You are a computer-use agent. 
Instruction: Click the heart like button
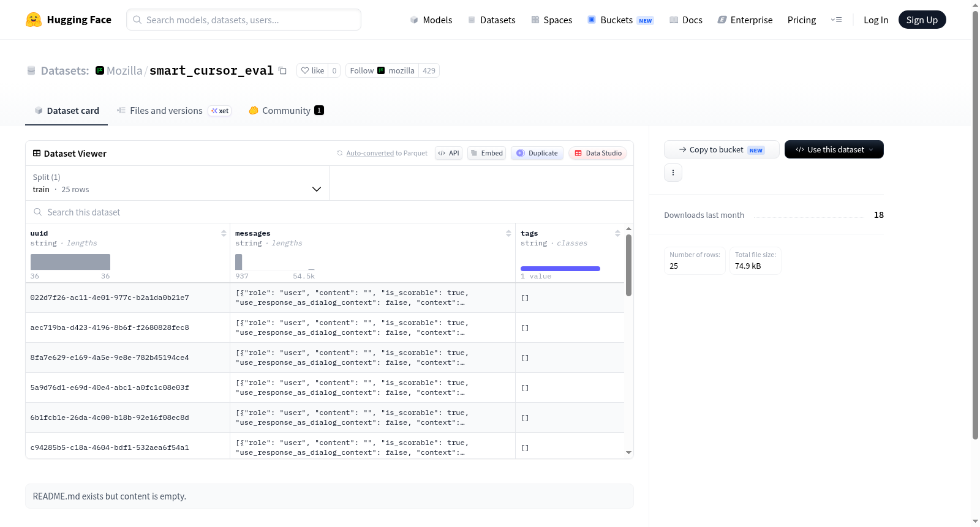(312, 70)
